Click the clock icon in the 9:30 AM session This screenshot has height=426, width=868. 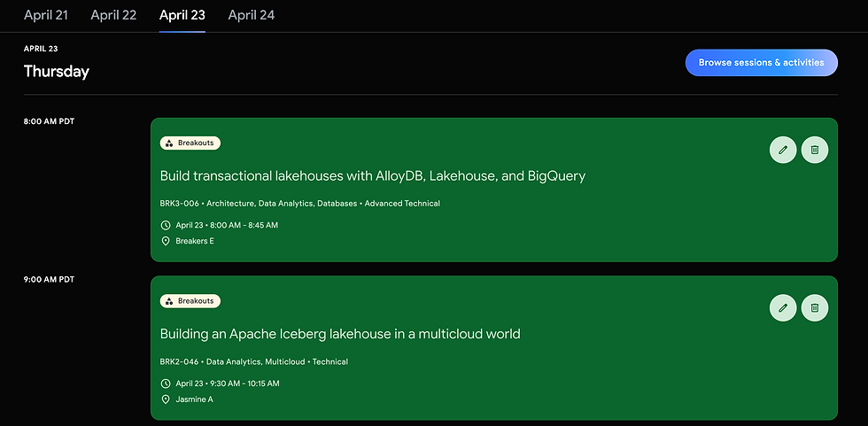point(166,383)
